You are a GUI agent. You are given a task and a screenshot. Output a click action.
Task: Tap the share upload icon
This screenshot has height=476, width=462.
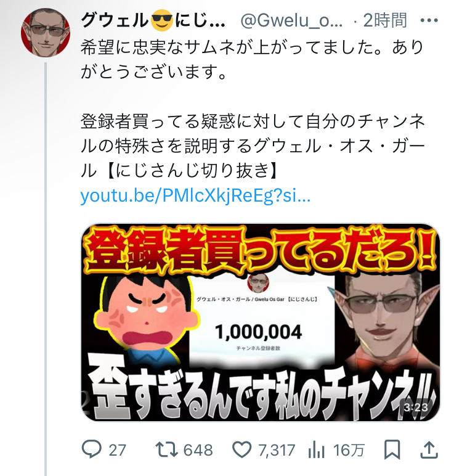[429, 450]
